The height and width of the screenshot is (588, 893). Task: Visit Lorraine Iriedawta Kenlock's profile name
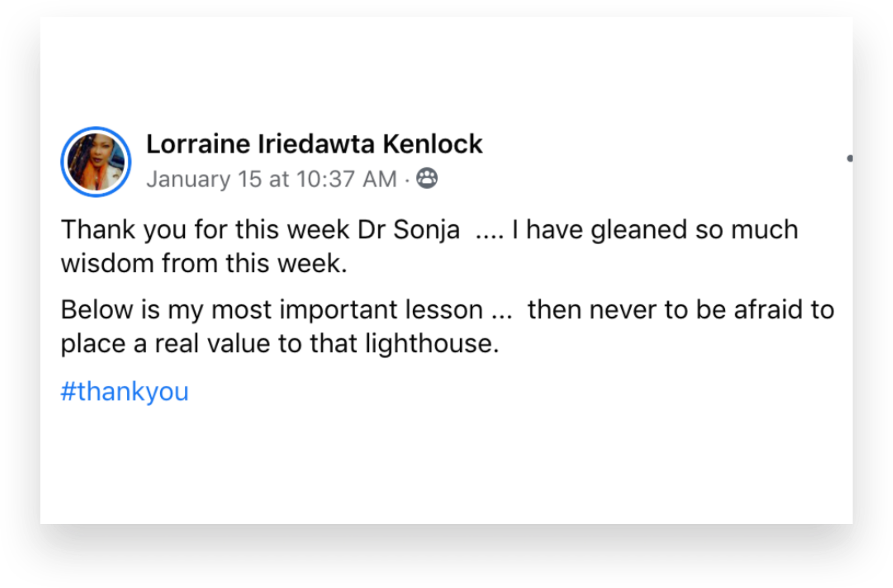click(x=314, y=144)
